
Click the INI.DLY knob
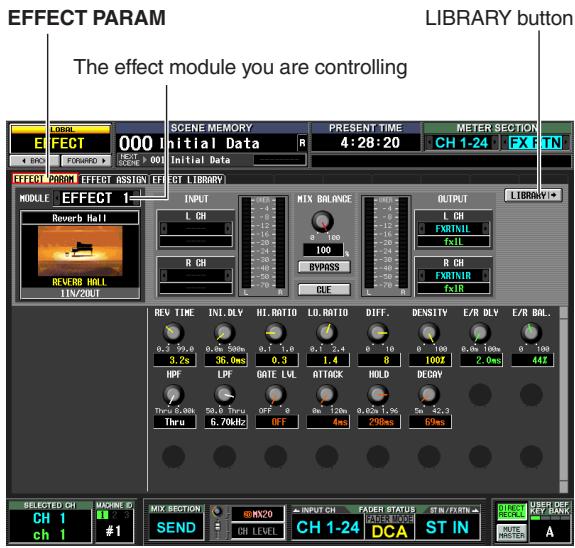[224, 333]
